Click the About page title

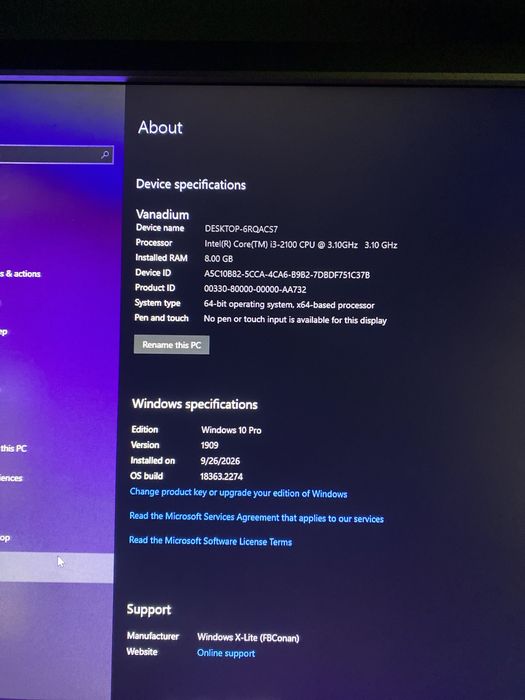(x=160, y=127)
